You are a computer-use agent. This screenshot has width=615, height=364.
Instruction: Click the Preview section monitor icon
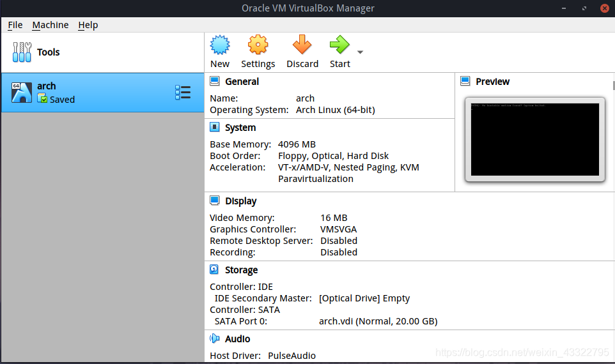coord(465,81)
